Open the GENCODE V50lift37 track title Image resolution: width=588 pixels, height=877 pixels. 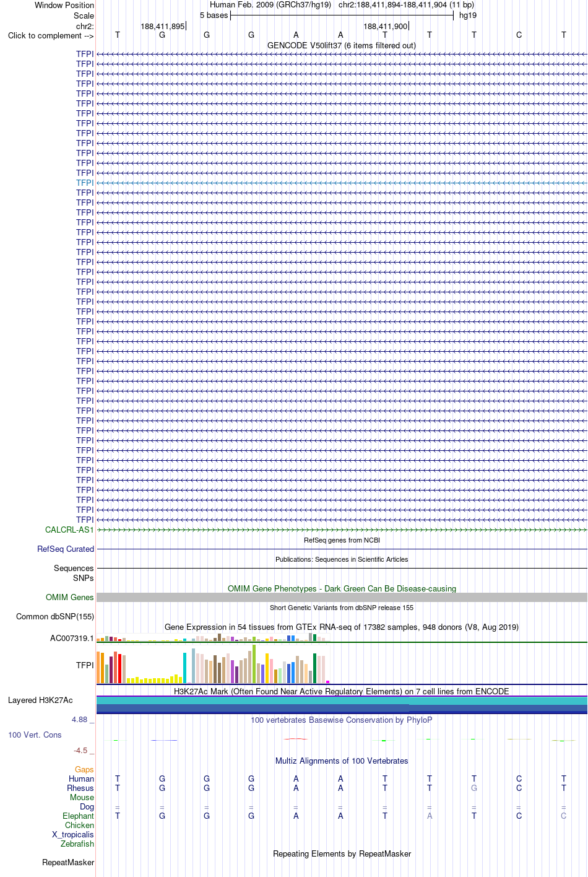(342, 45)
